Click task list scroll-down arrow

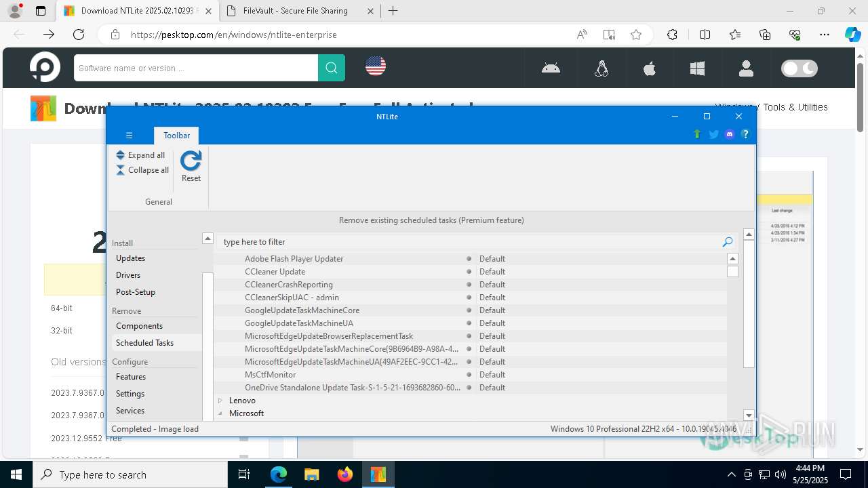point(749,415)
